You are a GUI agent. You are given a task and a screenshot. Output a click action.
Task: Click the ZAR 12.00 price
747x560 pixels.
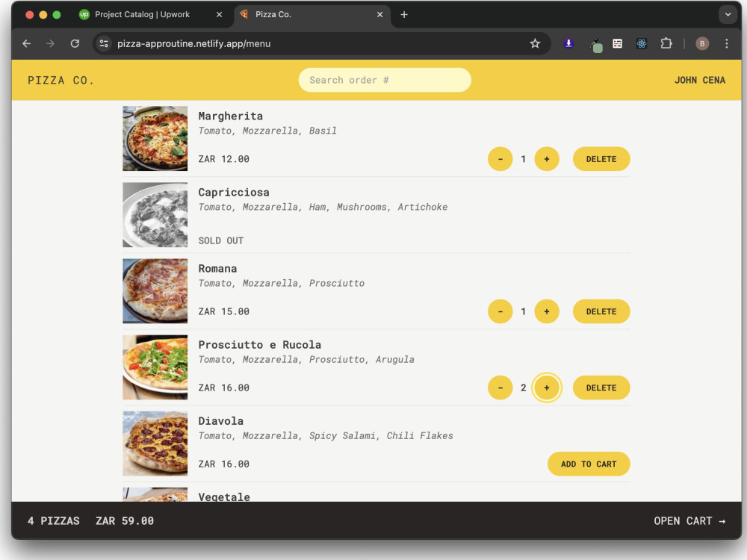[x=224, y=159]
